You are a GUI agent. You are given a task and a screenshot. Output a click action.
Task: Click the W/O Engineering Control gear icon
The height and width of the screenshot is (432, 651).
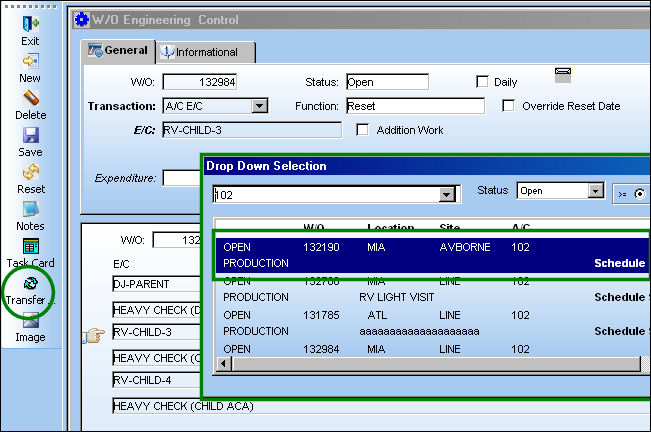coord(81,20)
